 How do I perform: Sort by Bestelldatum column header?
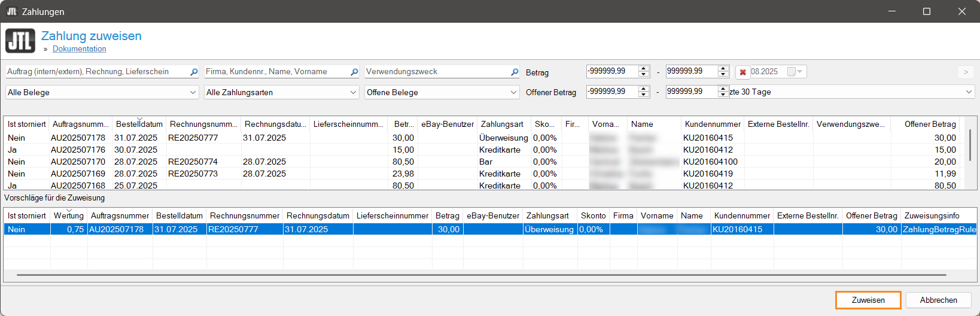click(139, 124)
